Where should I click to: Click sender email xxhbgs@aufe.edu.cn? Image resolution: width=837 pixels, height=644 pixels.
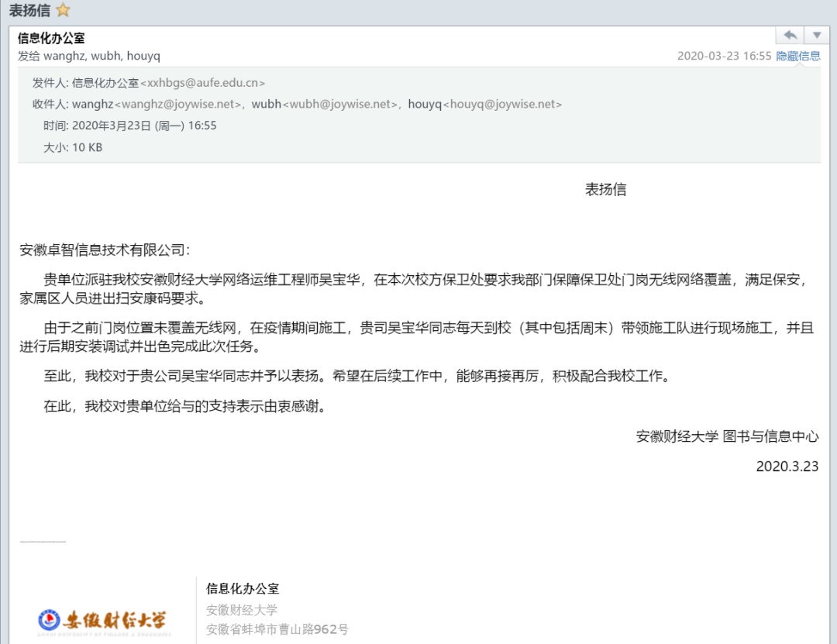tap(202, 83)
